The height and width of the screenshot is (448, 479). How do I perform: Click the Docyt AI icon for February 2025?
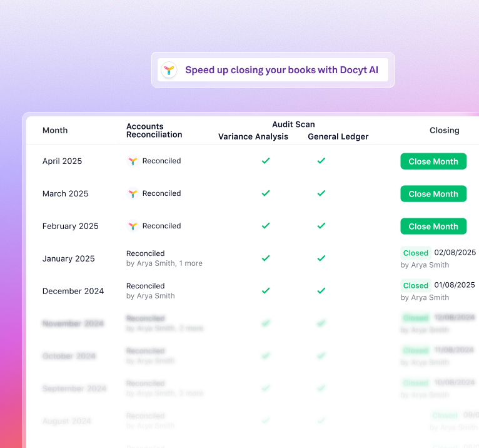click(x=133, y=226)
